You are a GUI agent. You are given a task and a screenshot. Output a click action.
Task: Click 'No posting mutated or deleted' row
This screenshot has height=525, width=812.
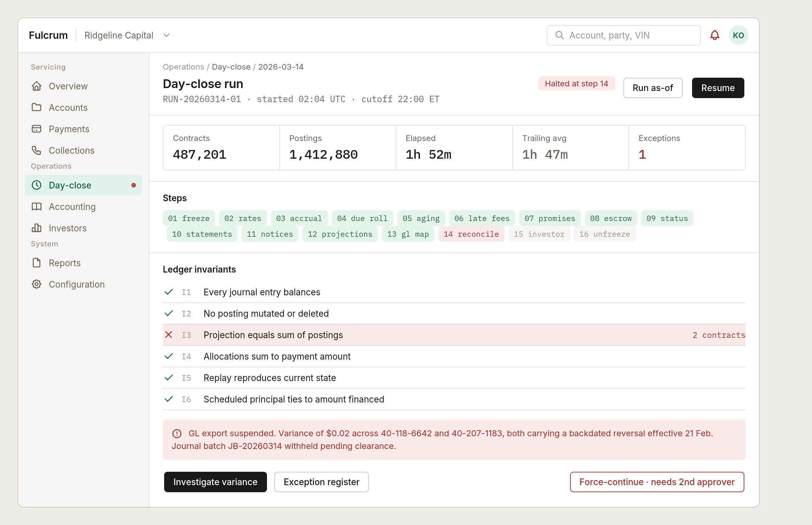click(454, 313)
